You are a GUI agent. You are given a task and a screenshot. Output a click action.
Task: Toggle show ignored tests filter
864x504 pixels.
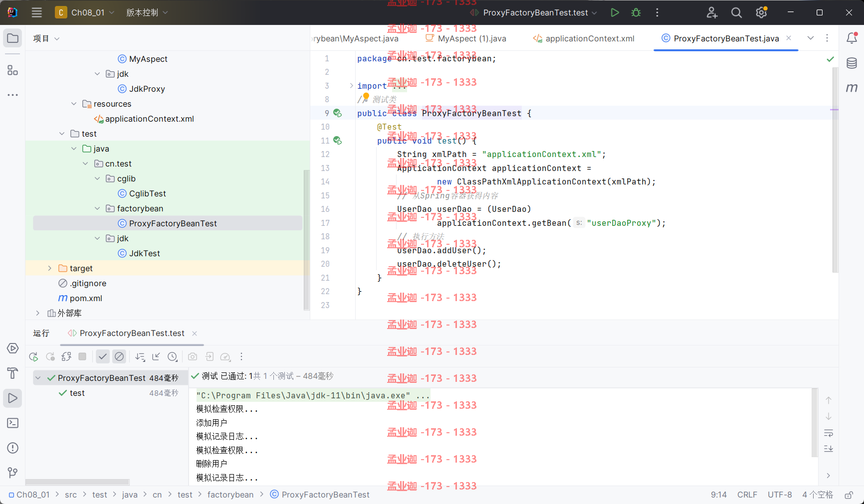[x=119, y=356]
